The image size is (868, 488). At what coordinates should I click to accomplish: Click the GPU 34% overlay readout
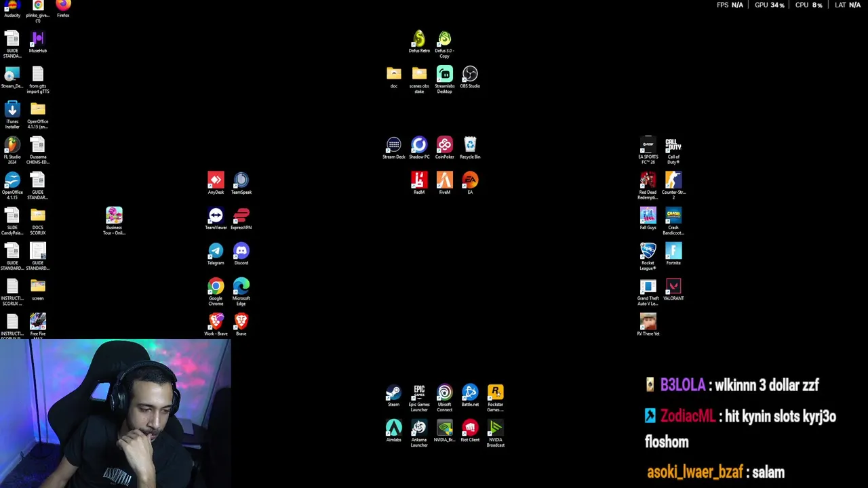[770, 5]
